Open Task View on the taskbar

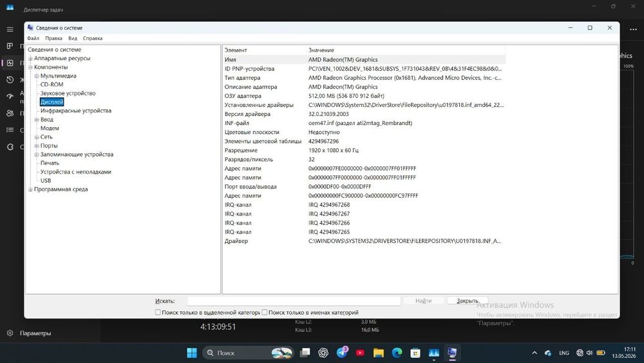(x=305, y=353)
